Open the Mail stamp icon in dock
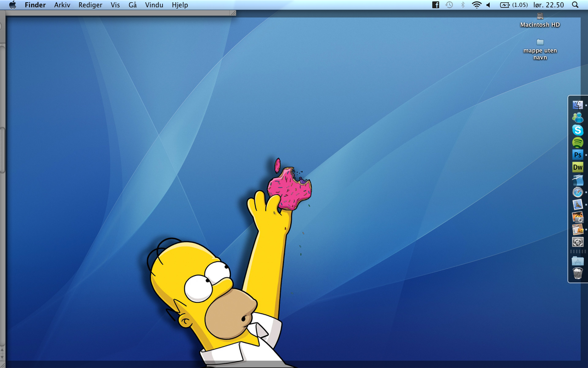This screenshot has height=368, width=588. [577, 205]
